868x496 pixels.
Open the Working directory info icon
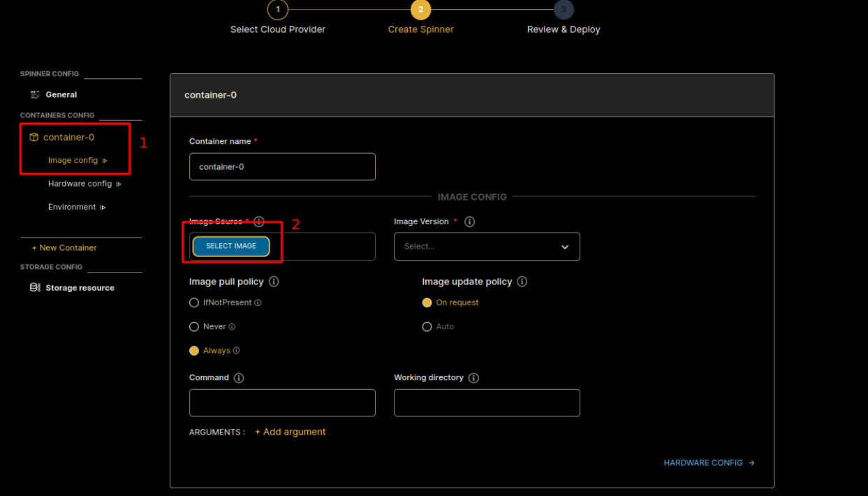[473, 378]
